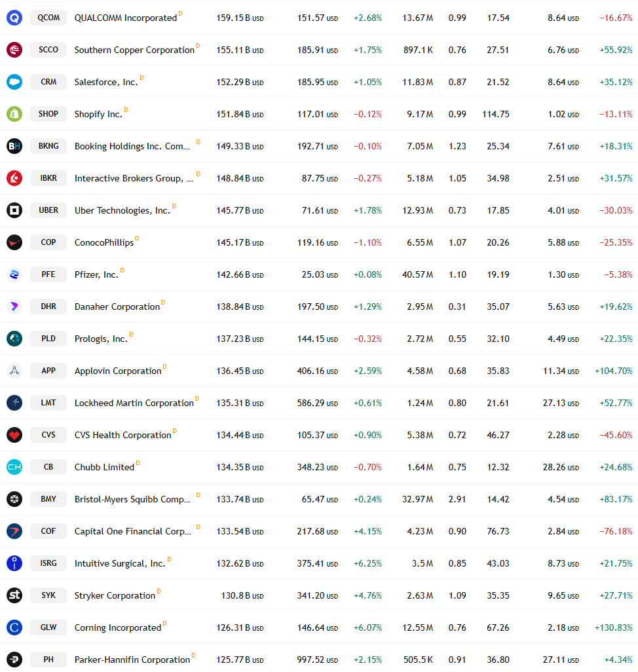Click the Intuitive Surgical logo icon
This screenshot has height=672, width=638.
tap(14, 563)
